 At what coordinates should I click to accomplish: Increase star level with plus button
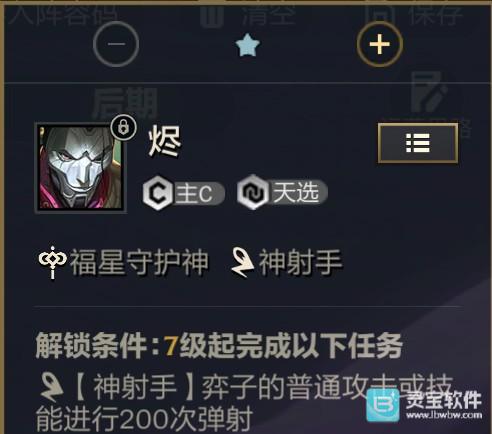click(x=380, y=44)
